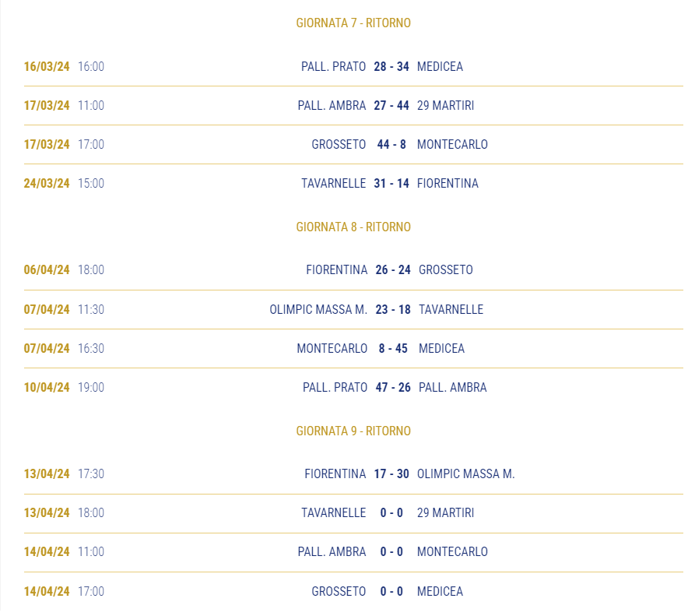Screen dimensions: 688x616
Task: Click the 29 Martiri team in the 27 - 44 match
Action: pyautogui.click(x=445, y=106)
